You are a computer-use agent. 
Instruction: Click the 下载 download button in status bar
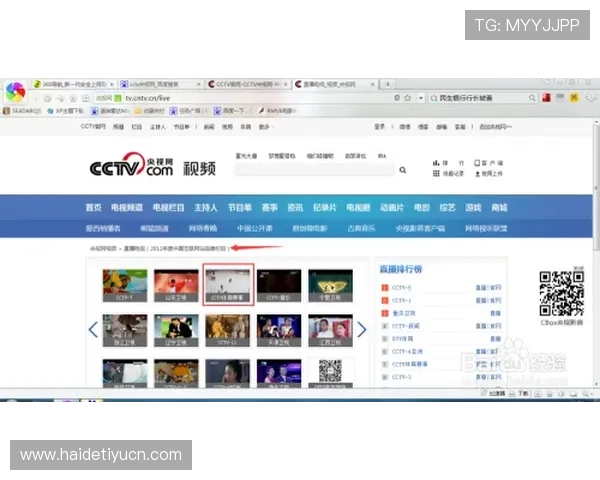coord(519,393)
